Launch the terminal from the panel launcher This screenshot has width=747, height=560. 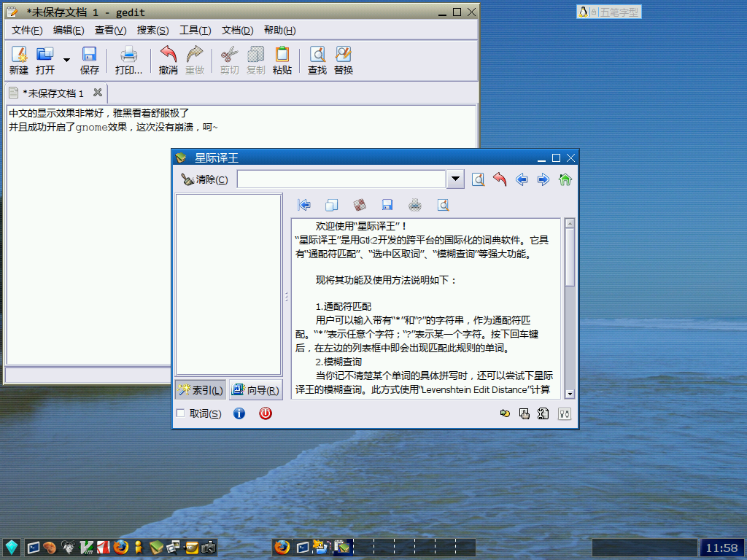34,548
